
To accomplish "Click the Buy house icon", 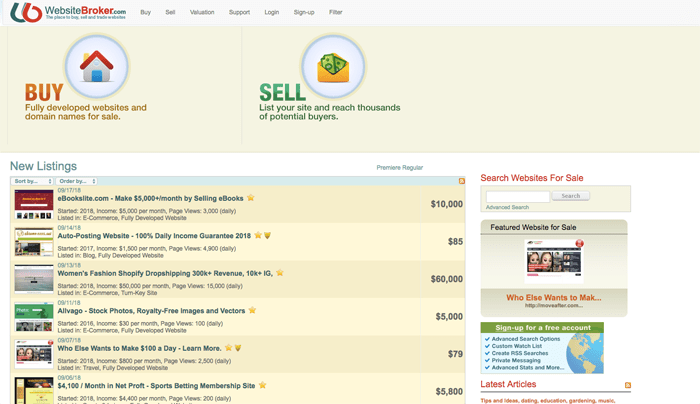I will tap(96, 66).
